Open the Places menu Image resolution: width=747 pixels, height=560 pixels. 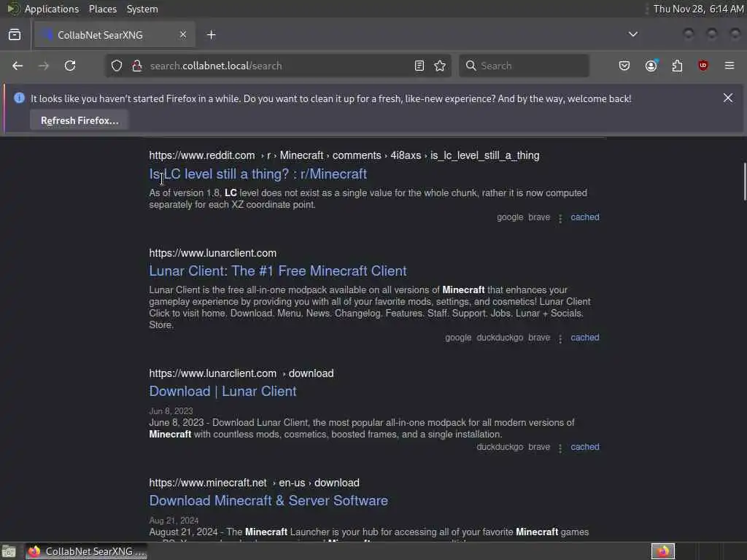103,9
